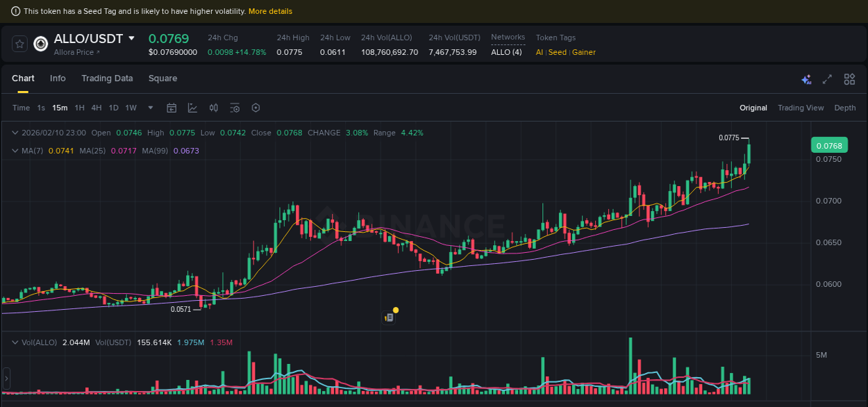
Task: Select the 1D timeframe
Action: pos(113,108)
